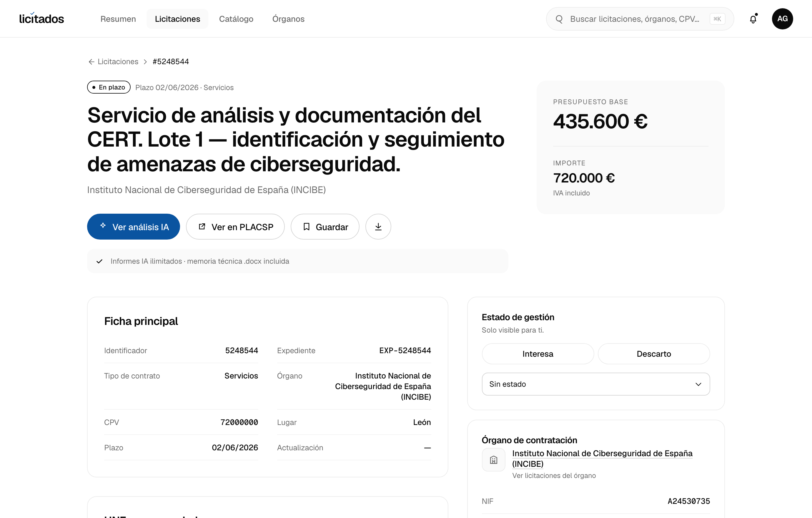Click the Licitaciones breadcrumb link
Screen dimensions: 812x518
pyautogui.click(x=118, y=62)
